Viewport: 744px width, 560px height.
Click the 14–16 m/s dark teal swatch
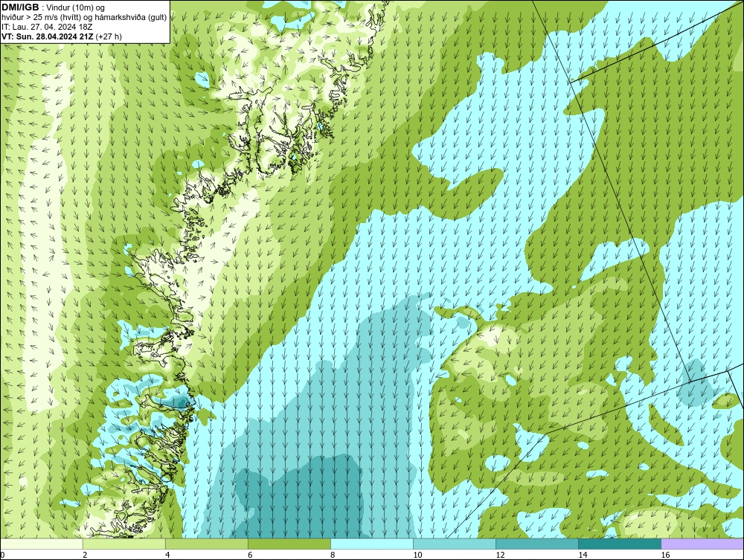(620, 544)
